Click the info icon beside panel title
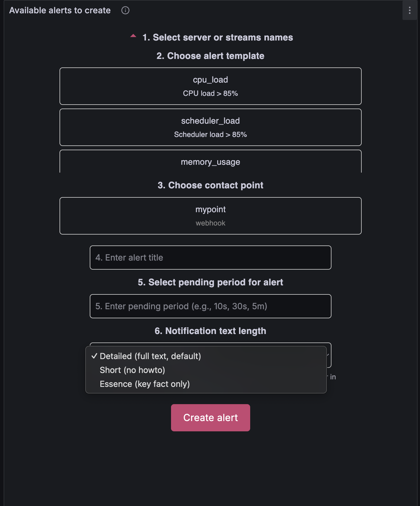The width and height of the screenshot is (420, 506). (125, 10)
